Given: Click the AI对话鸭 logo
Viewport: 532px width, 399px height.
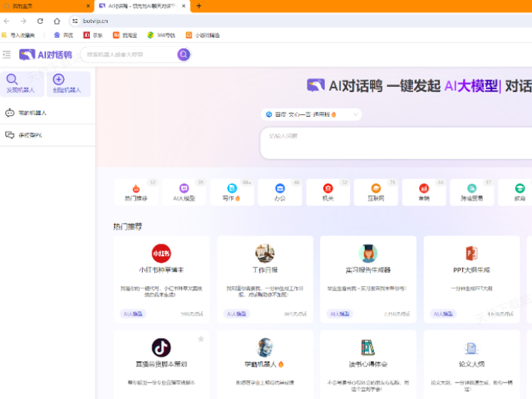Looking at the screenshot, I should (45, 55).
